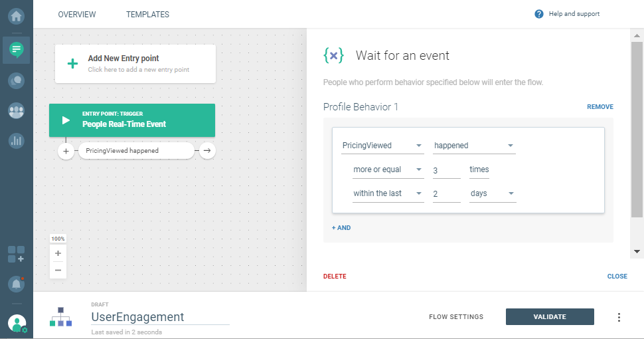644x339 pixels.
Task: Open the notifications bell icon
Action: [x=16, y=284]
